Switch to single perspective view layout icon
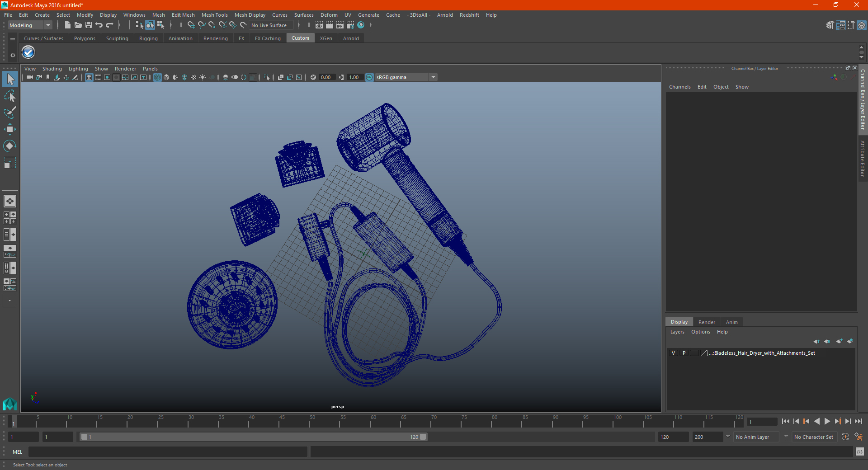 (10, 201)
